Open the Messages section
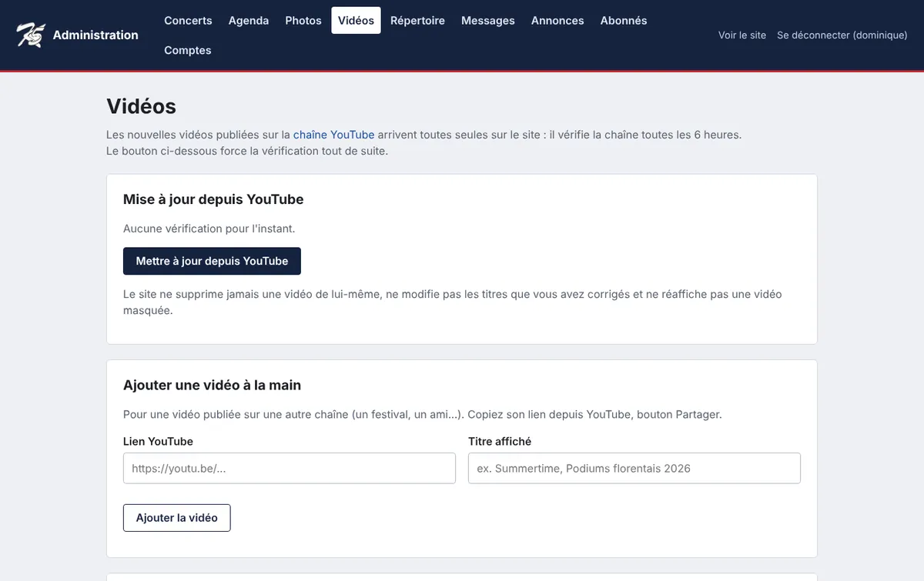Screen dimensions: 924x581 488,21
